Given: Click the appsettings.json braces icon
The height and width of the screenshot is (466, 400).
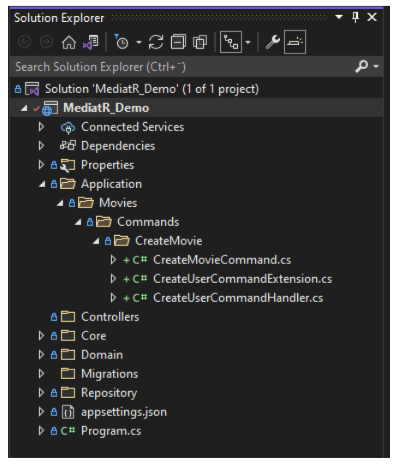Looking at the screenshot, I should pyautogui.click(x=68, y=412).
